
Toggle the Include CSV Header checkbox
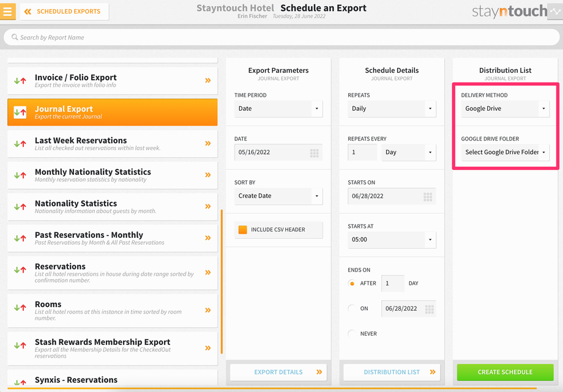coord(243,230)
